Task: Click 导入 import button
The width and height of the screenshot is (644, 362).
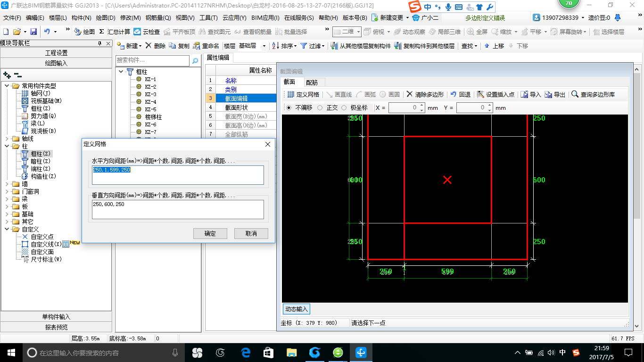Action: tap(531, 94)
